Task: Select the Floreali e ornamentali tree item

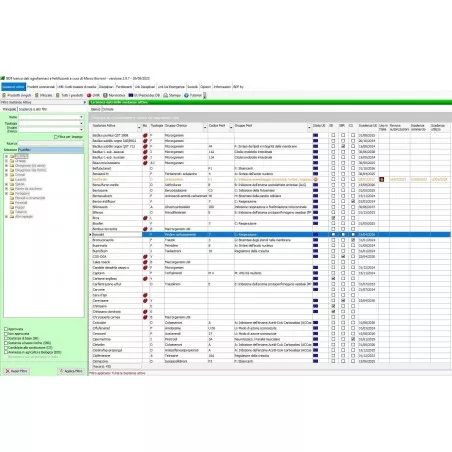Action: tap(30, 198)
